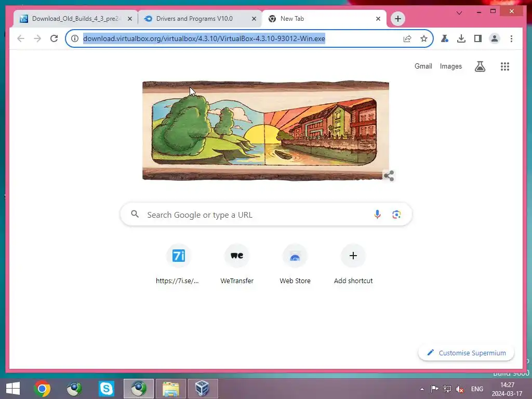This screenshot has width=532, height=399.
Task: Open the Google apps grid
Action: [x=505, y=66]
